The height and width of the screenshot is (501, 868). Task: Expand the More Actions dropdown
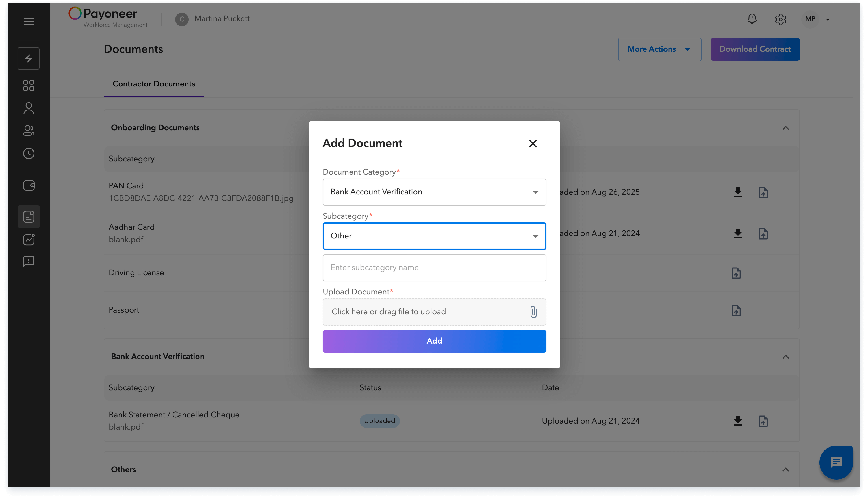click(659, 49)
